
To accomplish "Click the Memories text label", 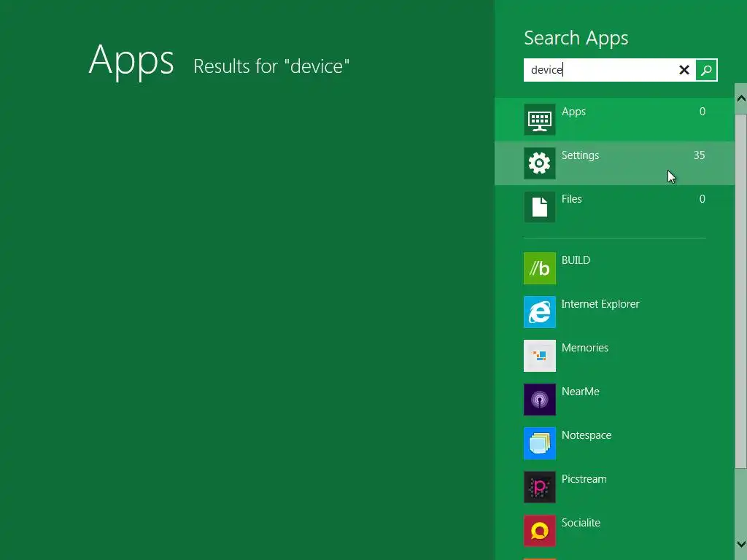I will pyautogui.click(x=585, y=348).
